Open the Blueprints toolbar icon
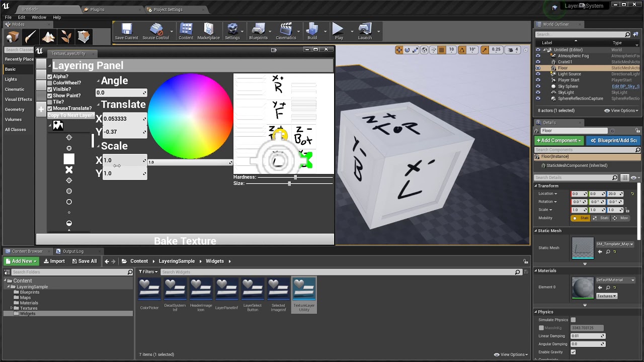This screenshot has height=362, width=644. click(258, 32)
